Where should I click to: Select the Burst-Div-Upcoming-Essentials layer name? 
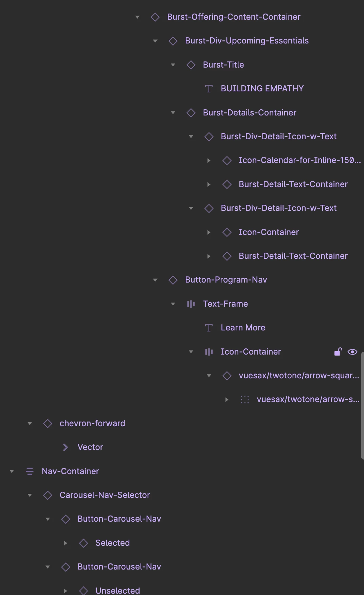[247, 41]
